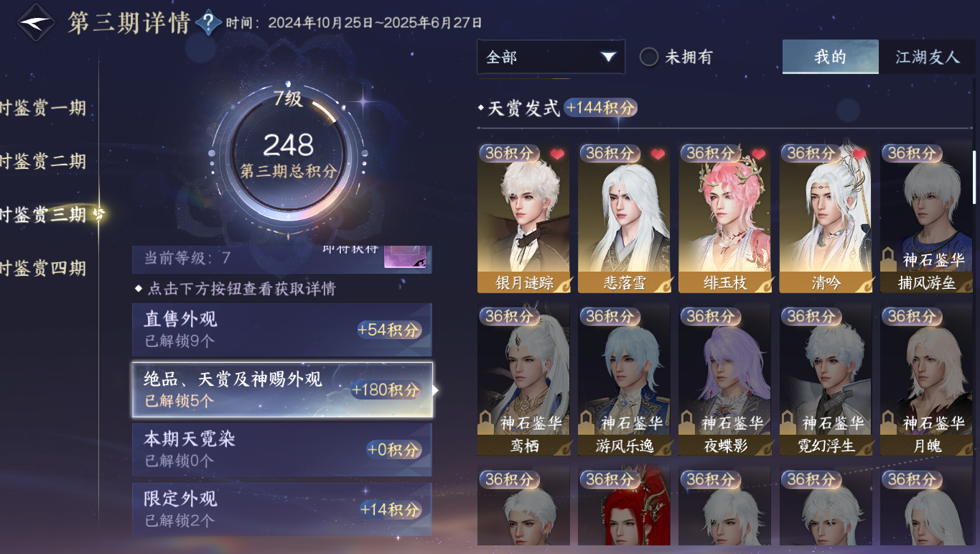Expand 直售外观 points details
Image resolution: width=980 pixels, height=554 pixels.
tap(282, 330)
